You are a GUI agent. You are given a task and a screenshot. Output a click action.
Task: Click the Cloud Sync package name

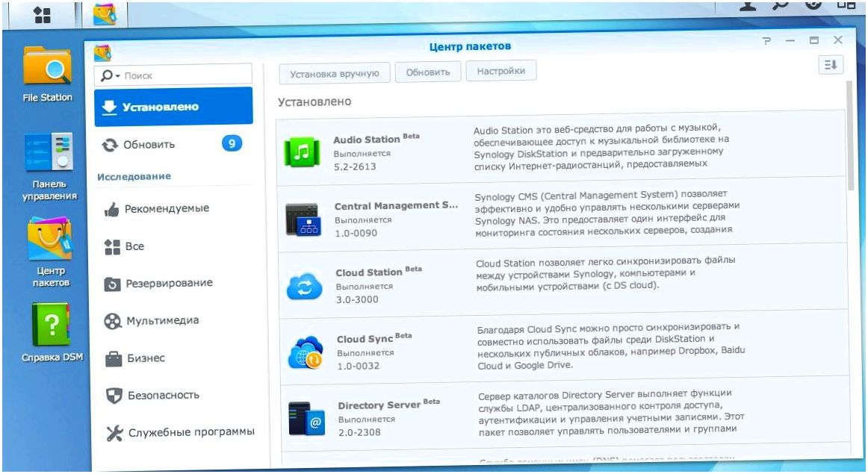tap(365, 339)
